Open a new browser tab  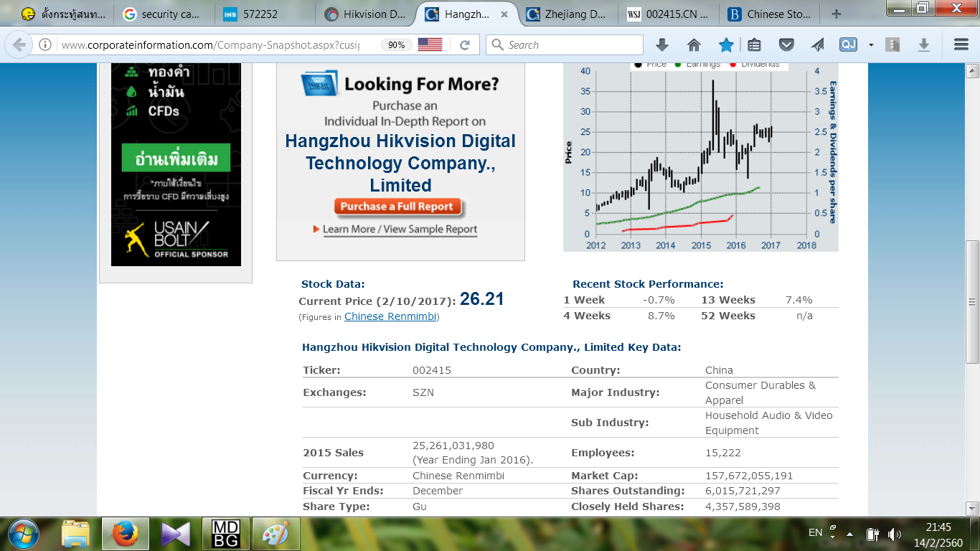click(x=837, y=14)
